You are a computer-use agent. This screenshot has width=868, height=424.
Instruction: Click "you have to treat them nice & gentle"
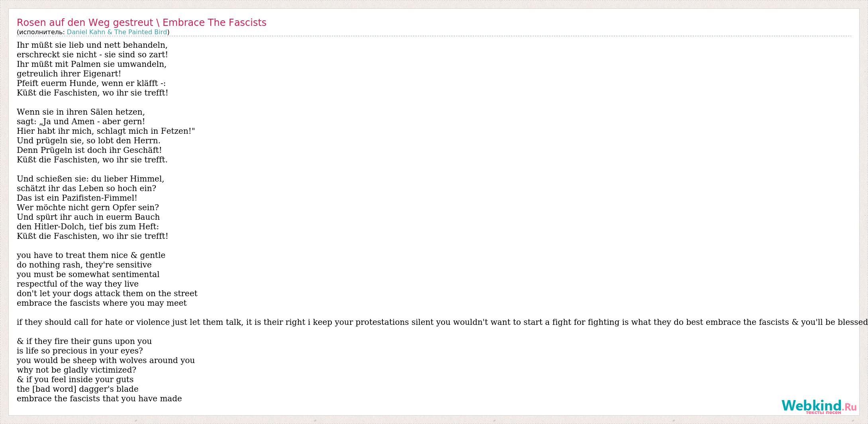click(91, 255)
